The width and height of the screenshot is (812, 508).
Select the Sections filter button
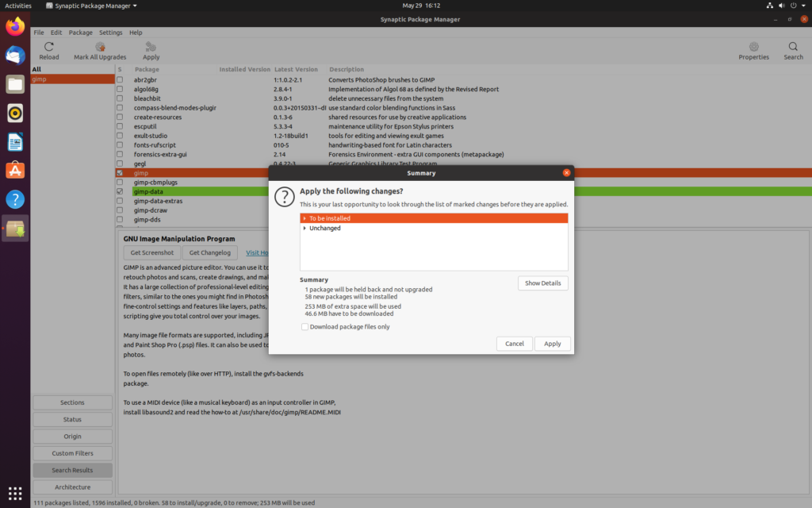tap(72, 402)
